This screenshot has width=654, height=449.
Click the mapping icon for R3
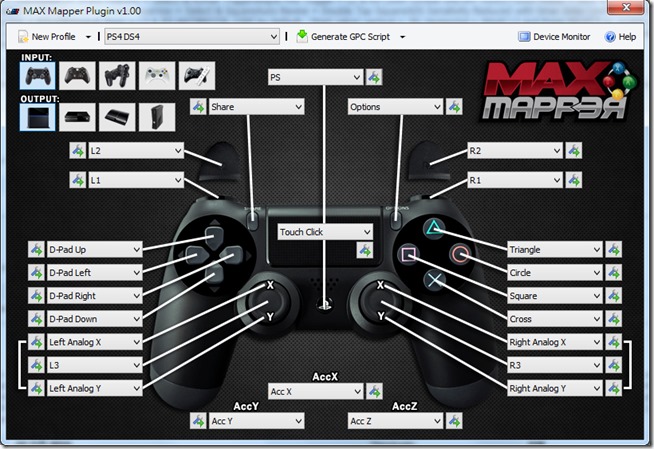(614, 365)
